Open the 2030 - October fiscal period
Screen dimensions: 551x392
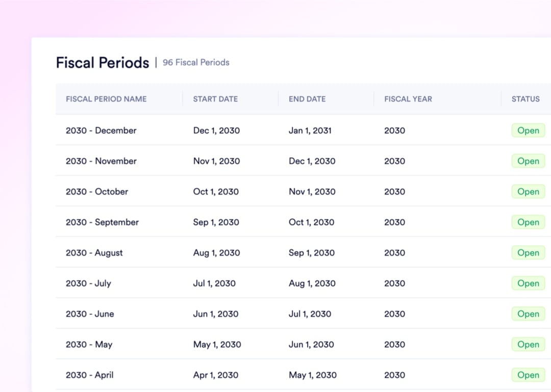[97, 191]
